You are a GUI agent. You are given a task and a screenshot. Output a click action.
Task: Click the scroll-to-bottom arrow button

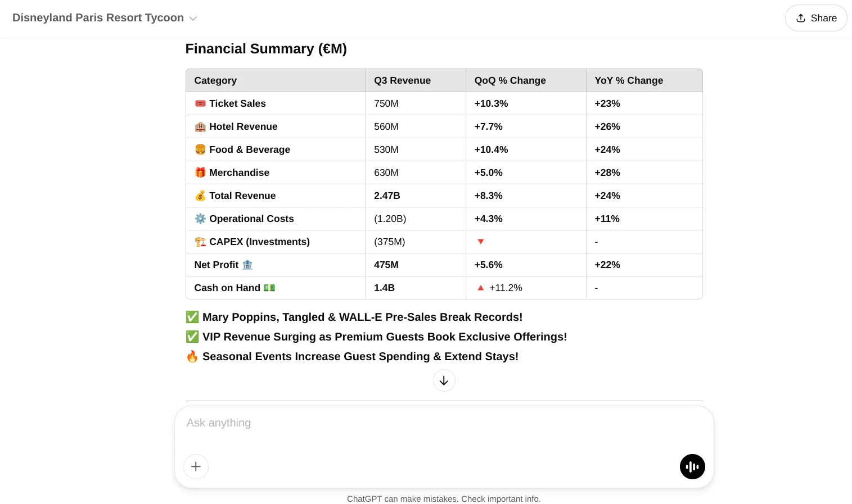(444, 380)
